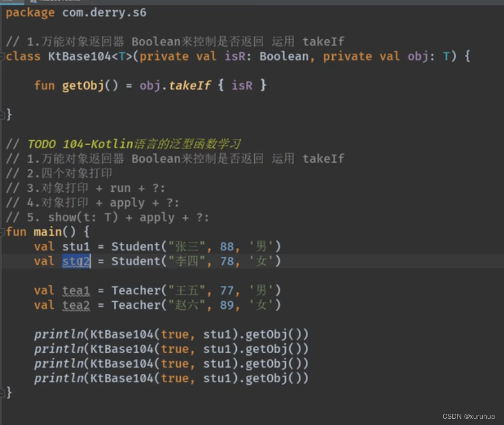Click the string "王五" in tea1 line

coord(186,290)
